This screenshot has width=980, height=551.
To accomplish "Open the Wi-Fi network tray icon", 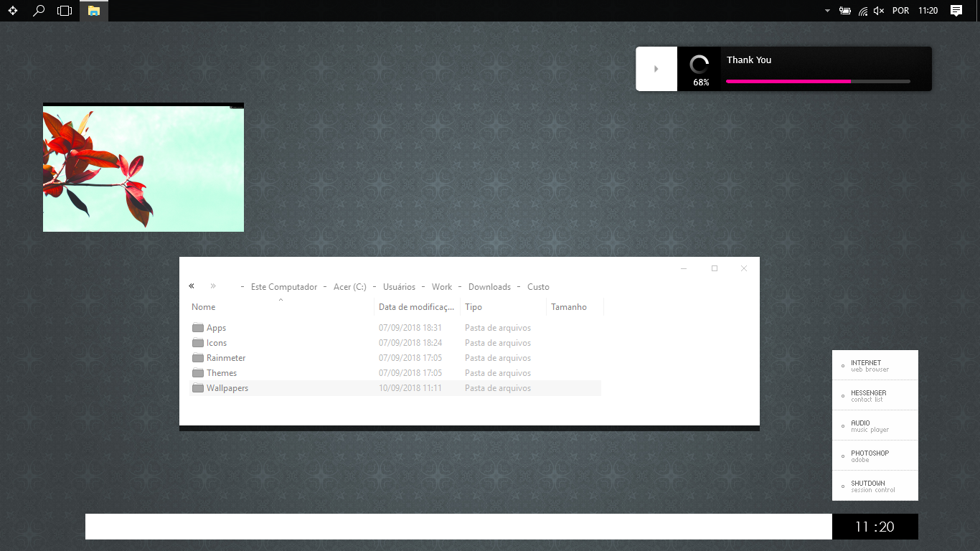I will pos(863,11).
